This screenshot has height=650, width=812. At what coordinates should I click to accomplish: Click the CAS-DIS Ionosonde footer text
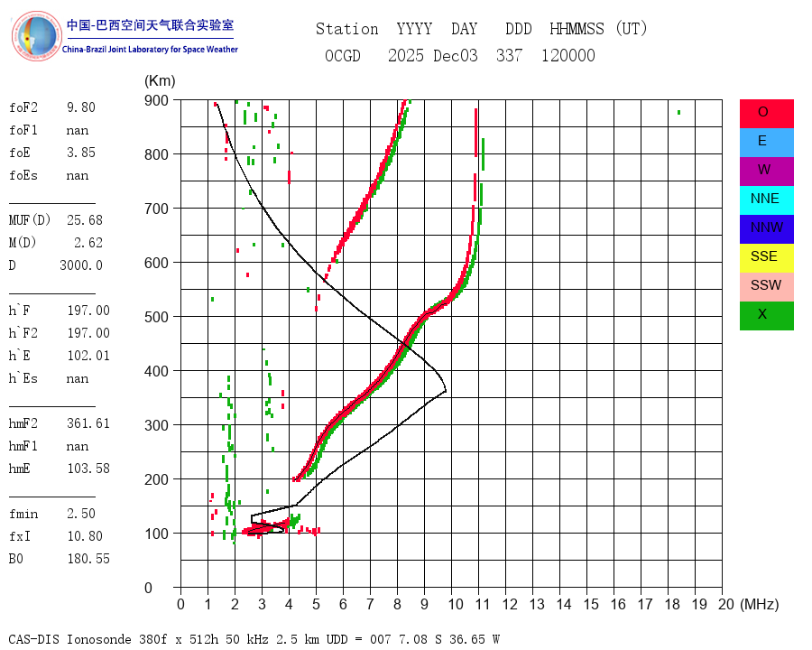[x=254, y=639]
